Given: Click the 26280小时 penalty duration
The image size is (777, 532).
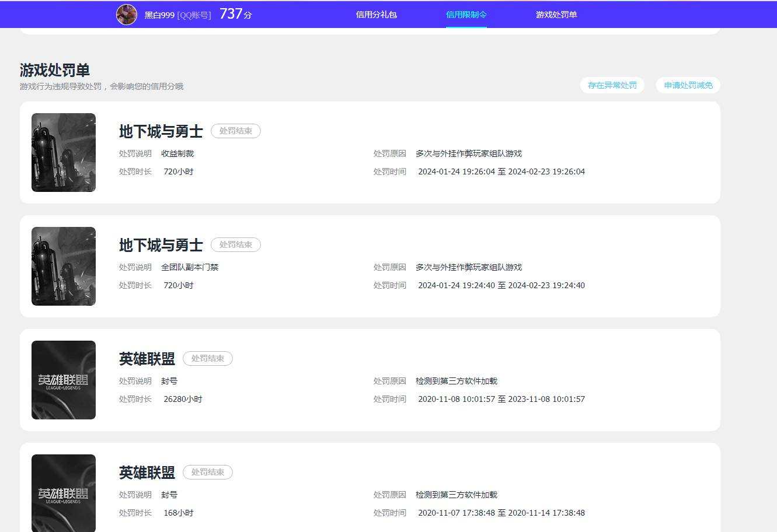Looking at the screenshot, I should (183, 399).
